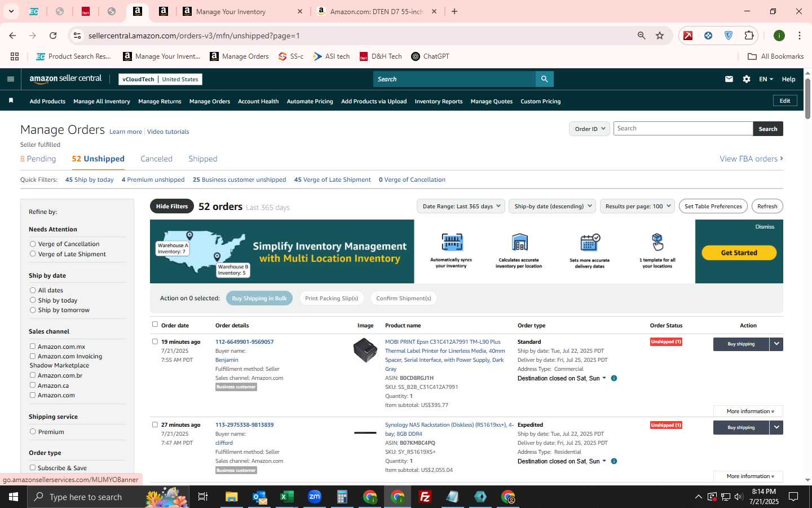Open Manage All Inventory menu item

[101, 101]
